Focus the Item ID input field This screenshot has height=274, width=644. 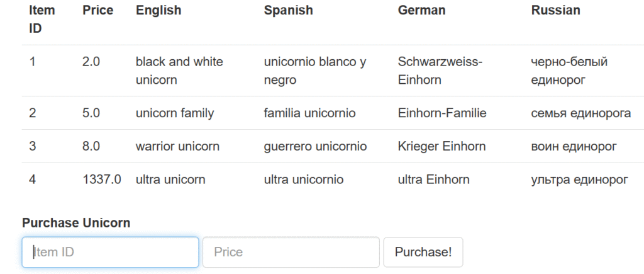click(x=110, y=252)
